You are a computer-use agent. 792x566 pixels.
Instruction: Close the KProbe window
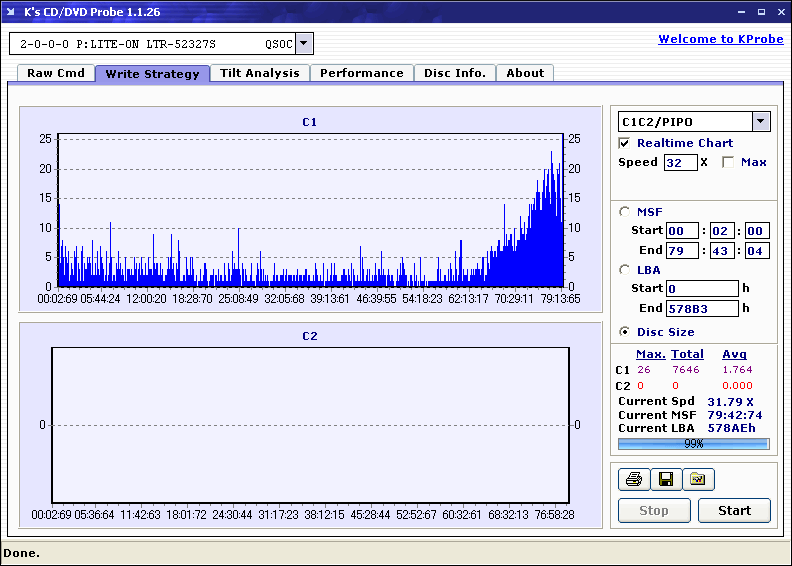pos(780,11)
